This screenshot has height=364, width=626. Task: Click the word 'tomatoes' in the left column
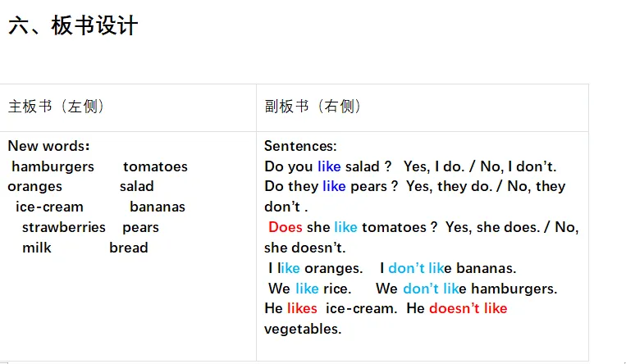[x=155, y=166]
